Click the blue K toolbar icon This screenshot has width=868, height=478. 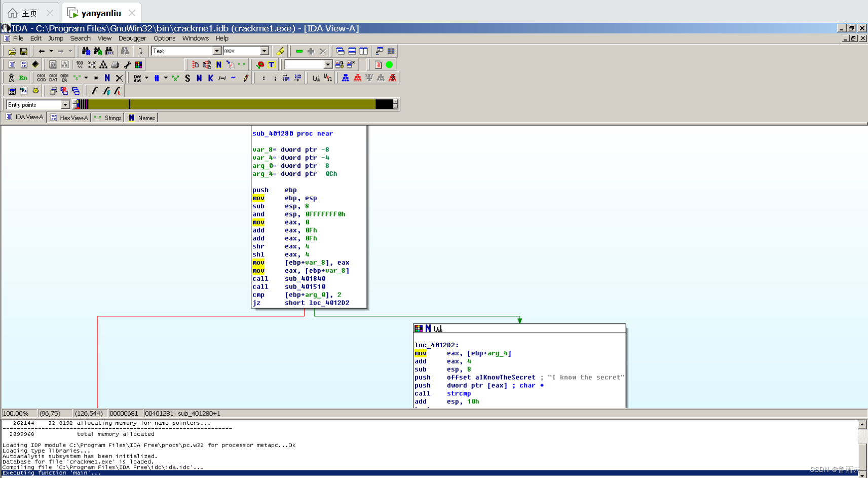point(210,78)
